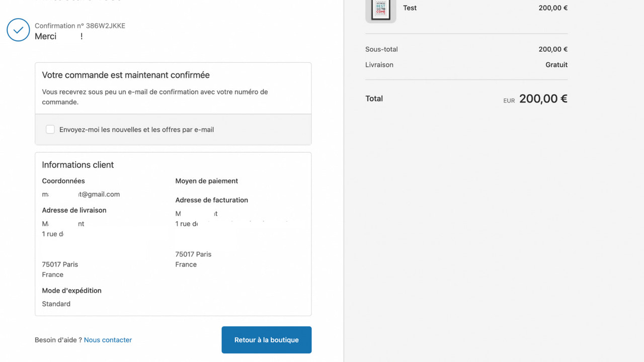Click the 'Envoyez-moi les nouvelles et les offres' label

coord(136,130)
